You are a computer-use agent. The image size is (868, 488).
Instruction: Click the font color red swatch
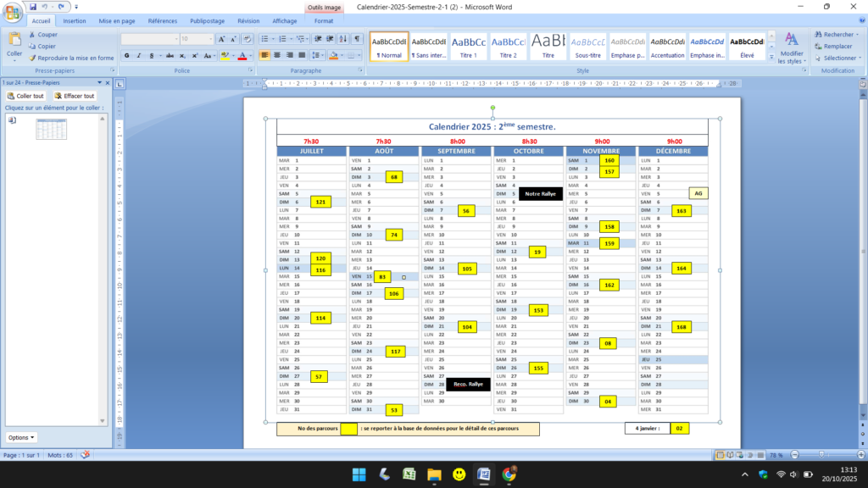(x=242, y=56)
